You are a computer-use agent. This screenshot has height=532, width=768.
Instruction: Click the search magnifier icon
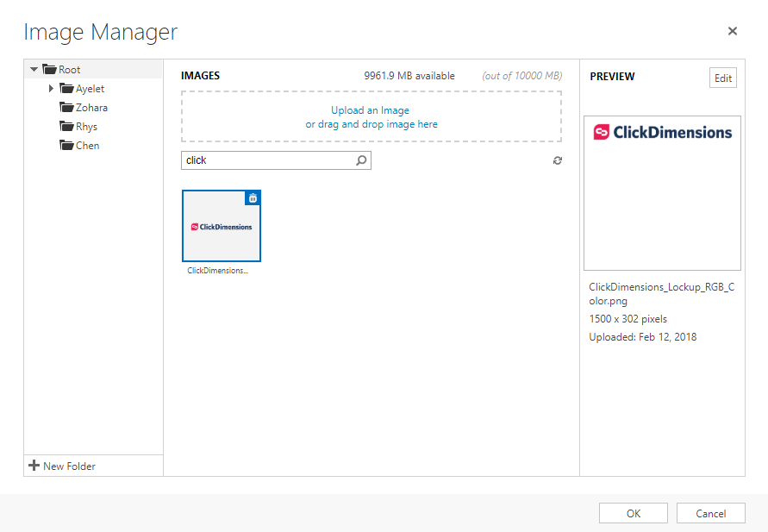coord(361,160)
